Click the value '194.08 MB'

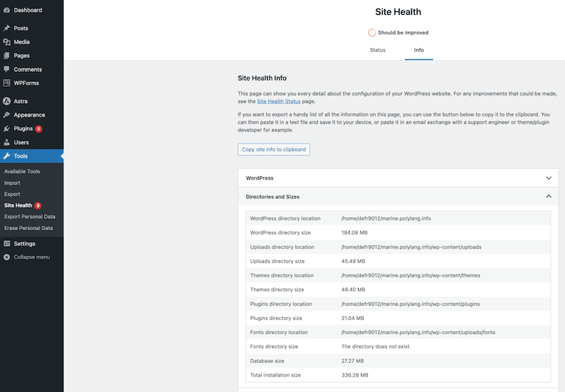click(355, 233)
